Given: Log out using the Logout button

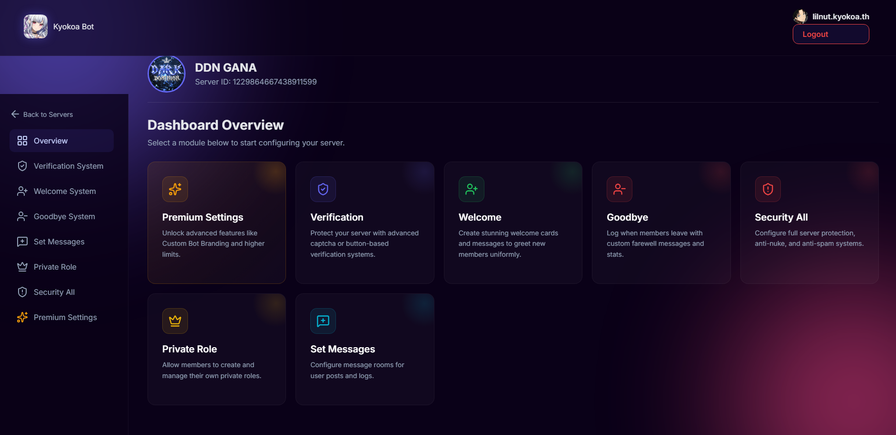Looking at the screenshot, I should (830, 34).
